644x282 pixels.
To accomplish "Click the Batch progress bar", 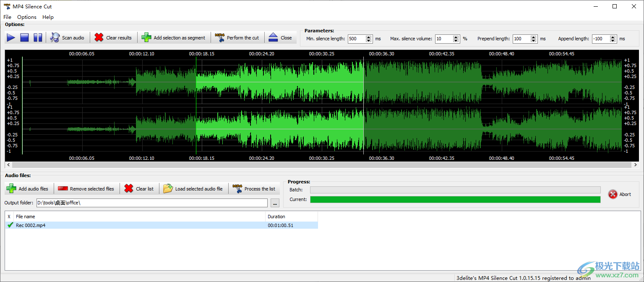I will pyautogui.click(x=455, y=190).
